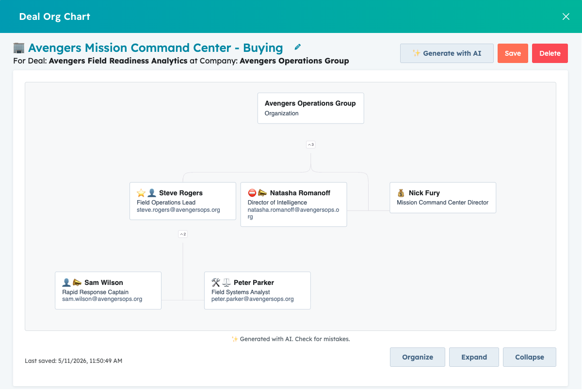Click 'Generated with AI. Check for mistakes.' notice
The height and width of the screenshot is (392, 582).
291,339
